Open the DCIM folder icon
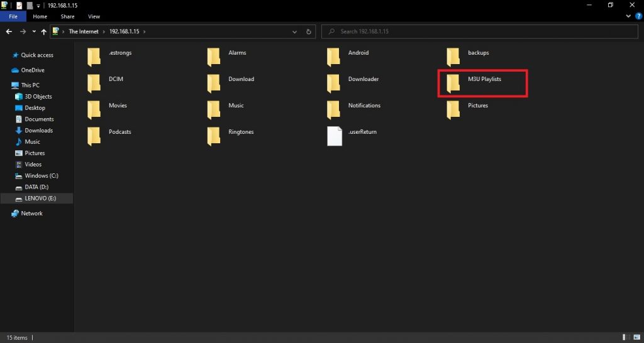644x343 pixels. click(94, 84)
